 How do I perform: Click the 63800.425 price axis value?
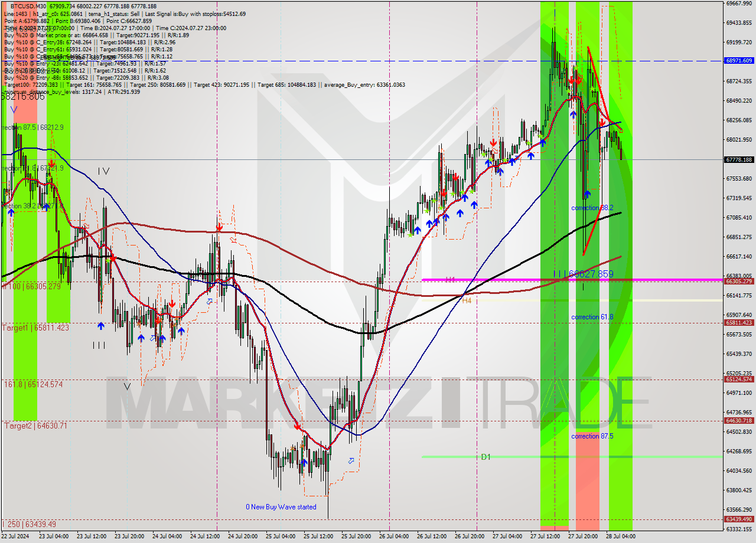click(739, 490)
